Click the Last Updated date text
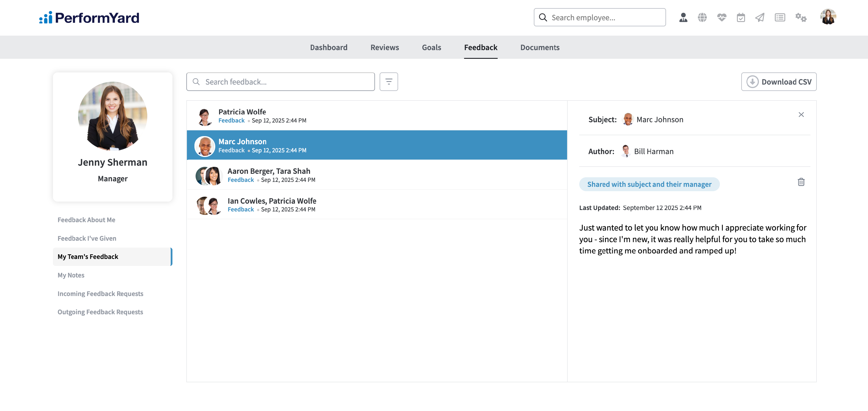868x411 pixels. coord(662,208)
